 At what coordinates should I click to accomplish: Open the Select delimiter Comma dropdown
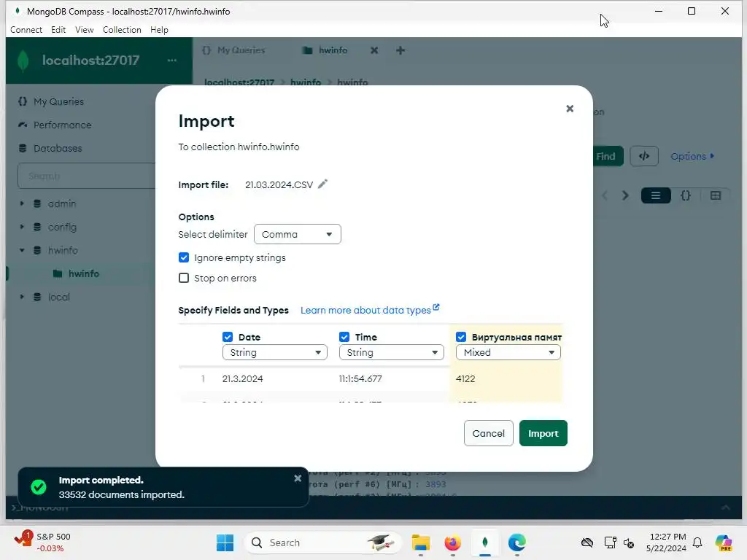click(x=298, y=234)
